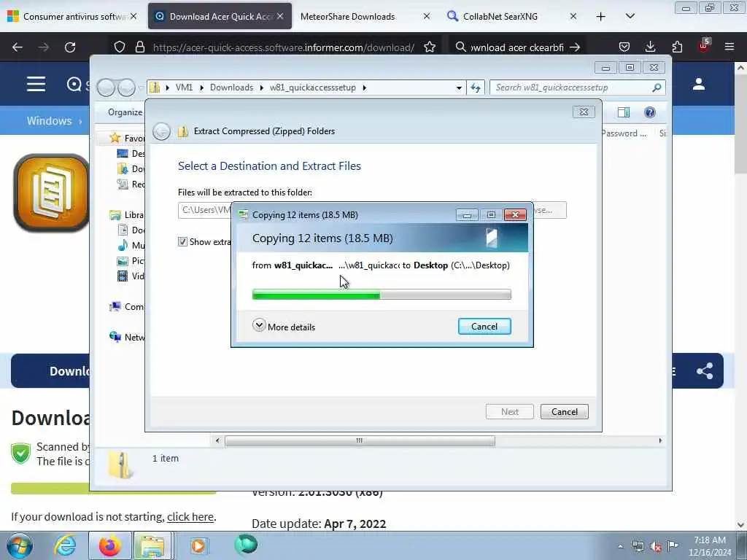Select w81_quickaccesssetup breadcrumb segment
This screenshot has width=747, height=560.
coord(312,87)
